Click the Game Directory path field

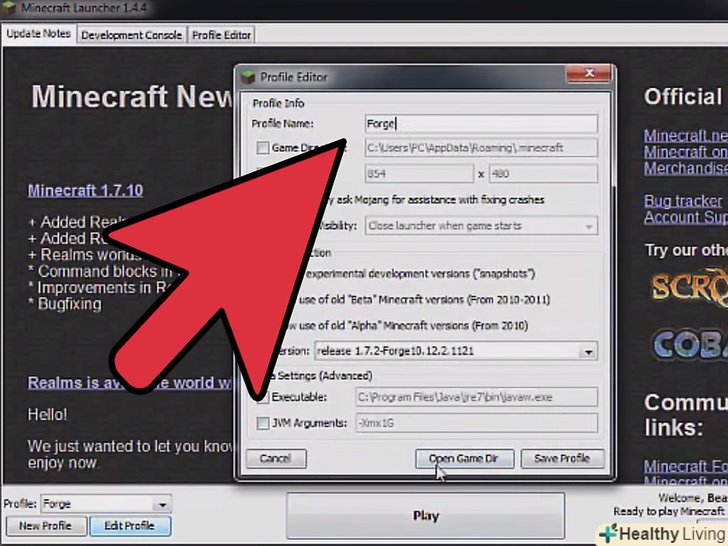[x=481, y=148]
